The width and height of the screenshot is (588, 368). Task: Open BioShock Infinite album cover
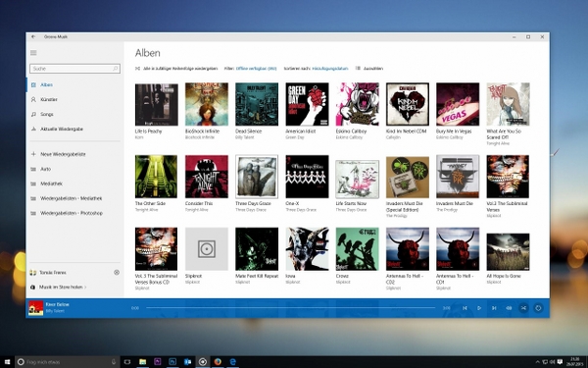point(207,104)
